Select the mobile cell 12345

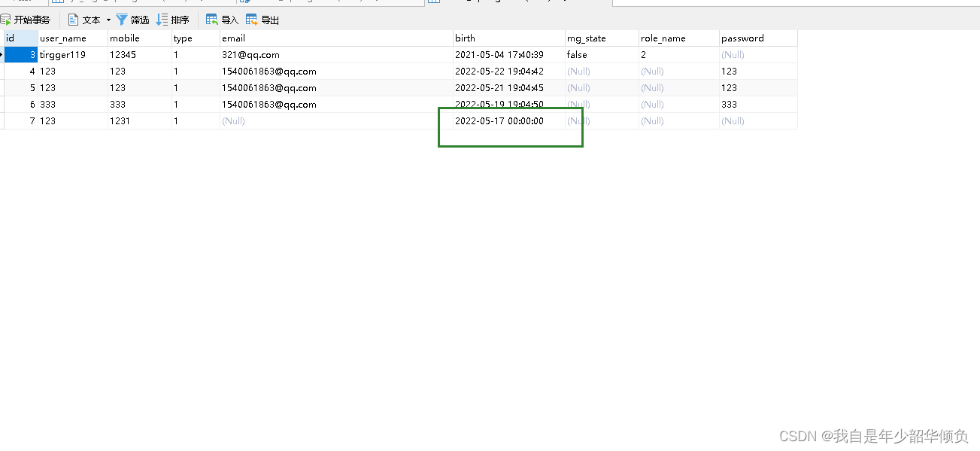[x=140, y=55]
